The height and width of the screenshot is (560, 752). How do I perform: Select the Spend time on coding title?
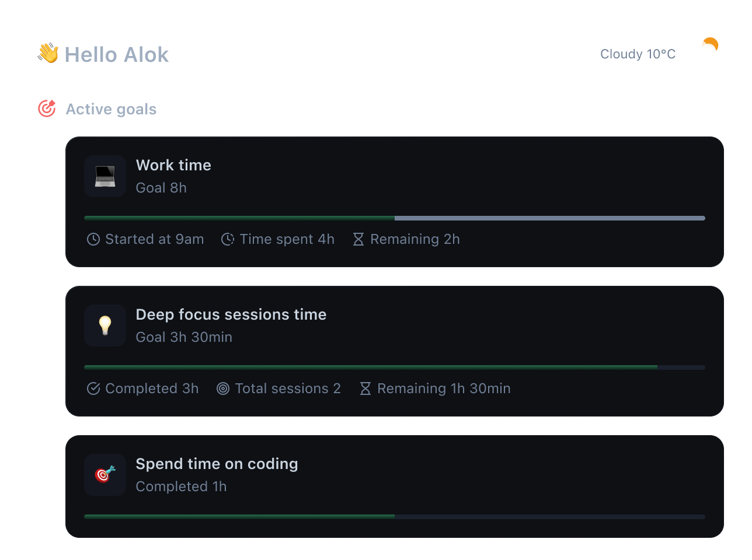tap(217, 464)
